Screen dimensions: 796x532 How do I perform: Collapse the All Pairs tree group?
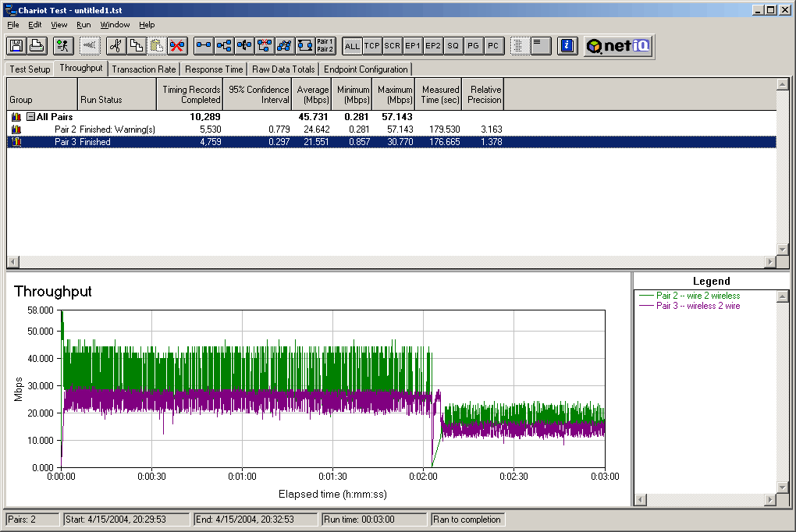[30, 117]
